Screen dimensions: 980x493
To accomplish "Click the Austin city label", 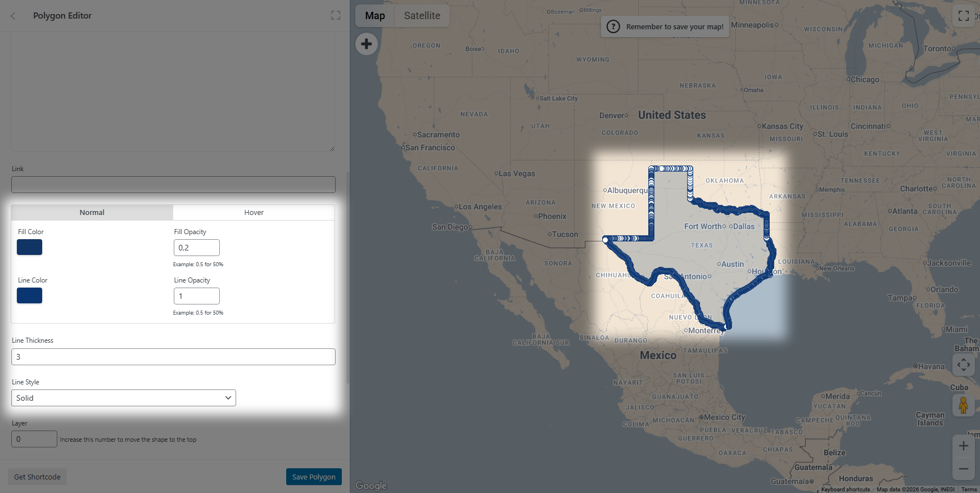I will tap(733, 264).
